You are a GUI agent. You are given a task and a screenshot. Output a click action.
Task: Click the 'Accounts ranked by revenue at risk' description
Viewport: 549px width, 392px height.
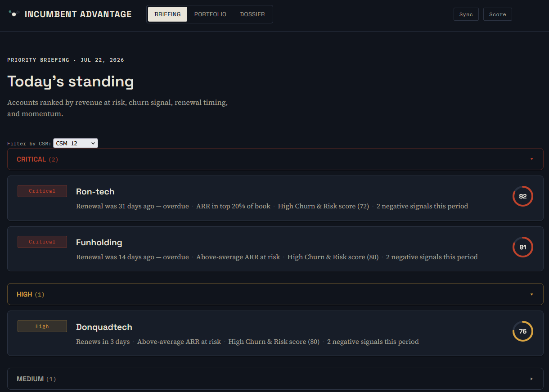(x=117, y=108)
